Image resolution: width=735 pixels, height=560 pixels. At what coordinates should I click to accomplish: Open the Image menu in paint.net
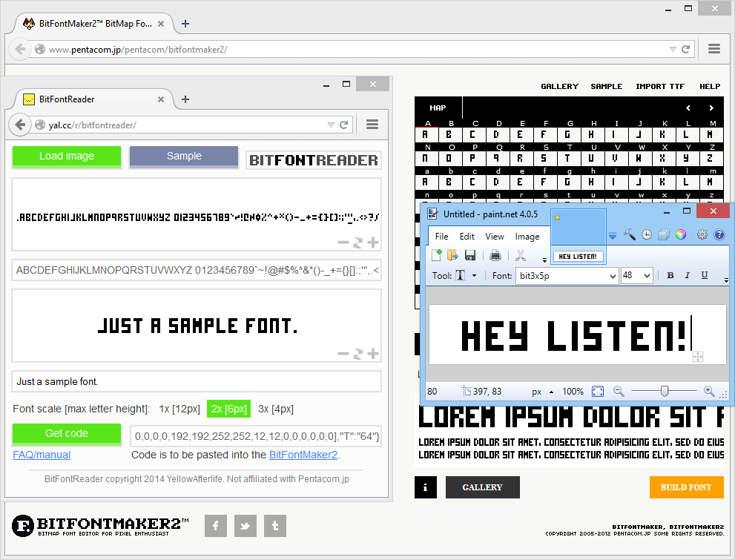tap(528, 236)
